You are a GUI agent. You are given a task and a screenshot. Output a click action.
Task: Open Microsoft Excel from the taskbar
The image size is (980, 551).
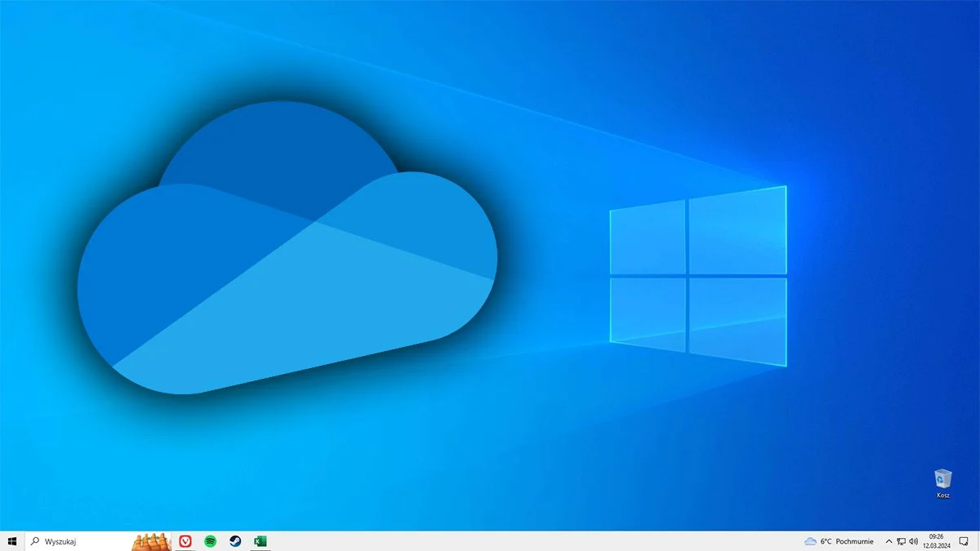tap(261, 541)
